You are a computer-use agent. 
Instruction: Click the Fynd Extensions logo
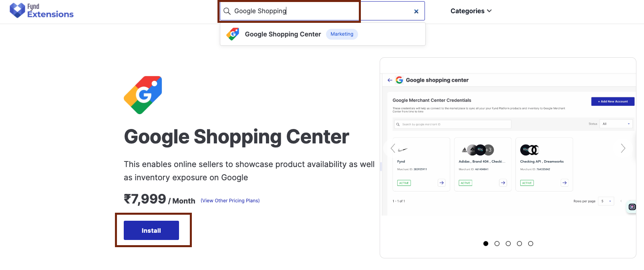click(x=42, y=11)
